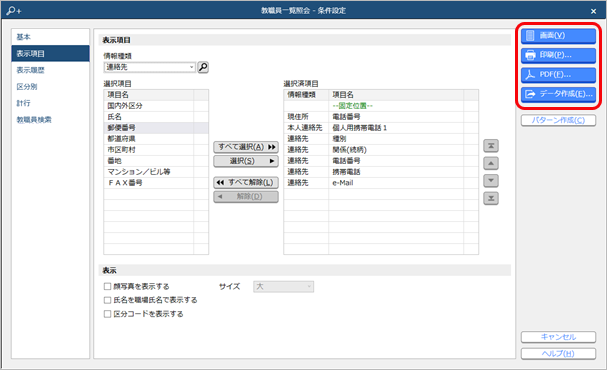Click すべて選択(A) to select all items
Image resolution: width=607 pixels, height=370 pixels.
(246, 147)
